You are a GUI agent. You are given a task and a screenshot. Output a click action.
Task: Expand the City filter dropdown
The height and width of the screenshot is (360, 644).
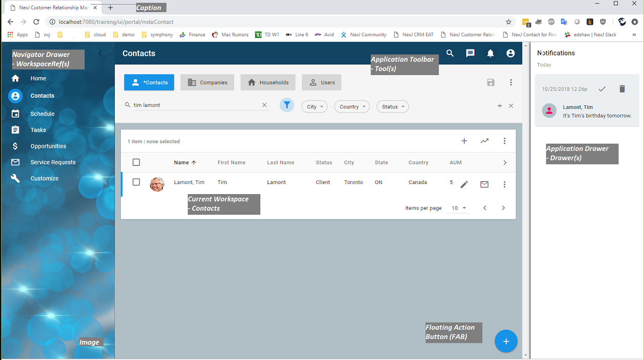pos(315,107)
